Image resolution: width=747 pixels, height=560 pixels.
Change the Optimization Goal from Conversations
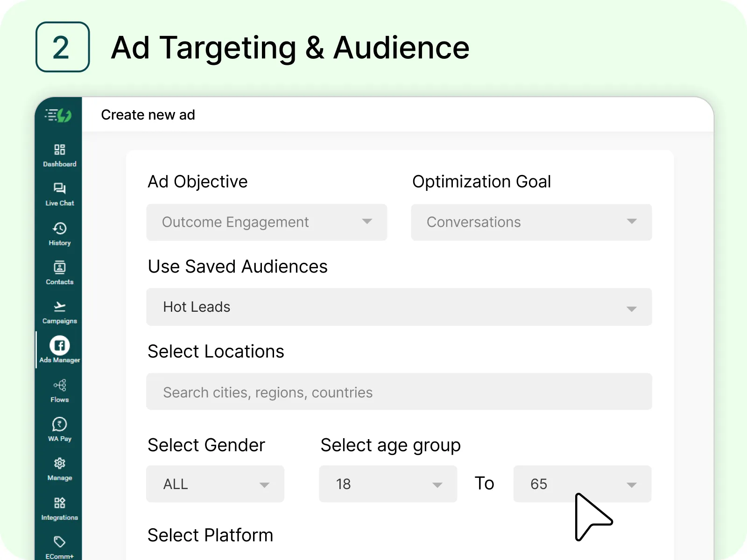coord(531,223)
